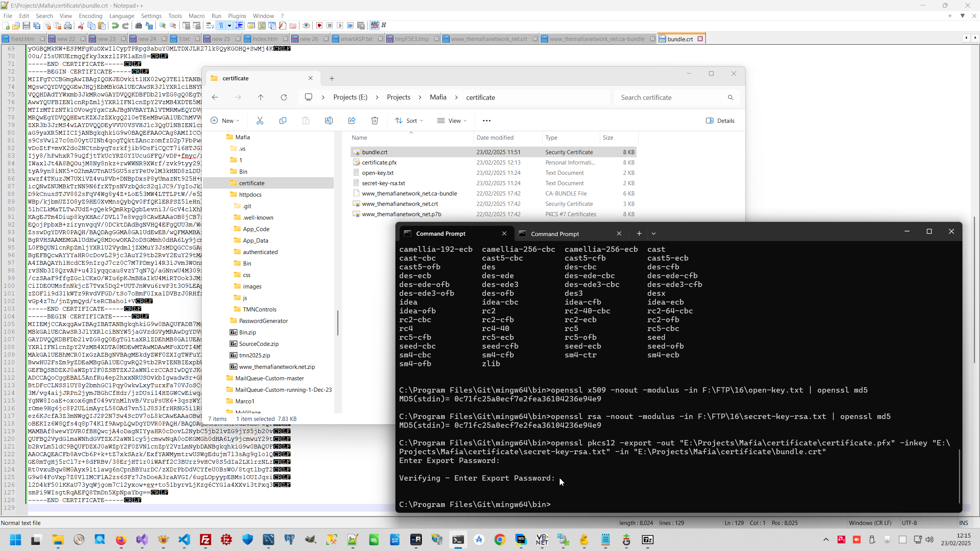Click the Details pane button
Viewport: 980px width, 551px height.
point(720,121)
